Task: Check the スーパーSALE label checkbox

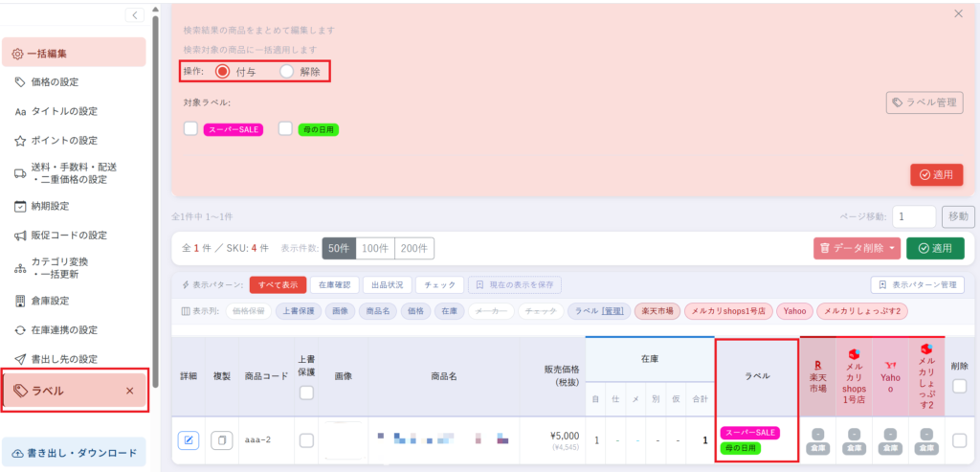Action: click(190, 129)
